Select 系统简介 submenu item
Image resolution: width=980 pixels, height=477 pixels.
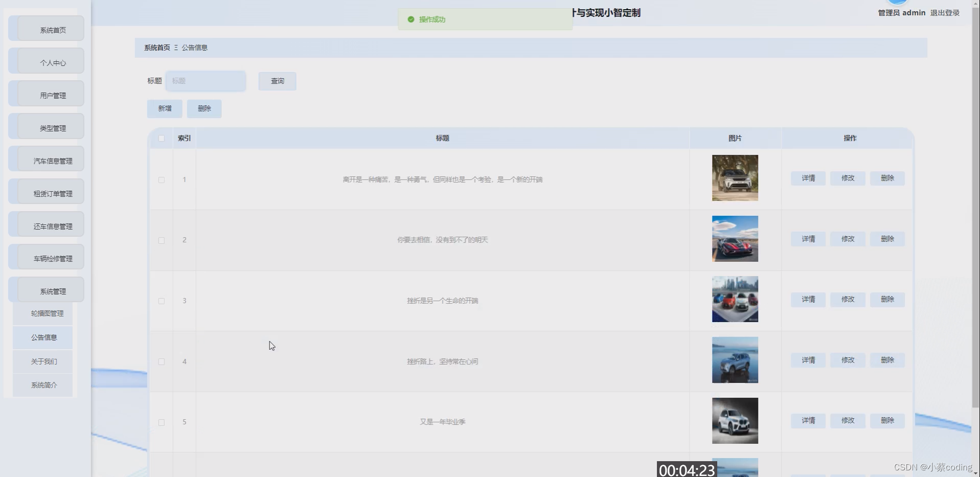(x=43, y=385)
